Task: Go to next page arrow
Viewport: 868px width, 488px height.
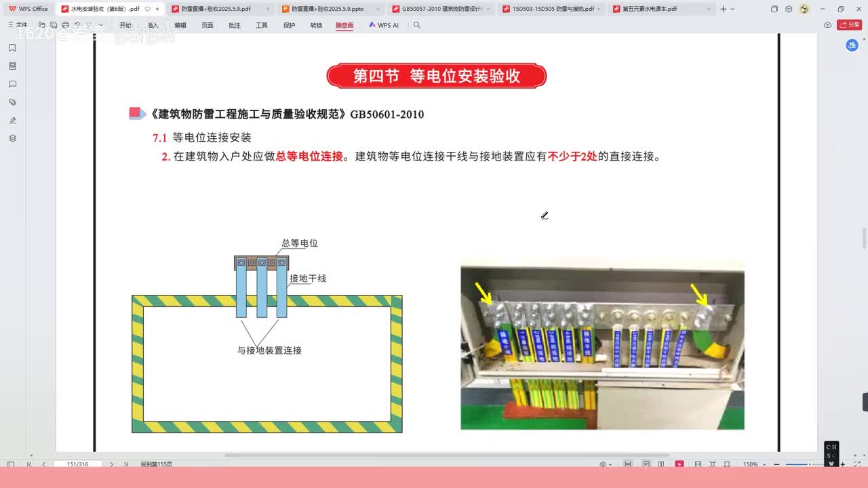Action: pyautogui.click(x=111, y=464)
